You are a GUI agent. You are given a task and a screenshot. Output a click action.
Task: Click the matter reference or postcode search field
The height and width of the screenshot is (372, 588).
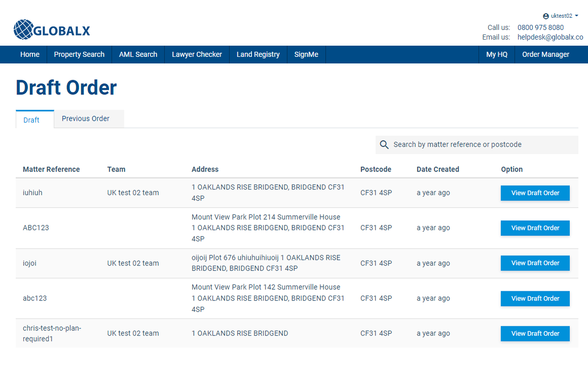(482, 145)
